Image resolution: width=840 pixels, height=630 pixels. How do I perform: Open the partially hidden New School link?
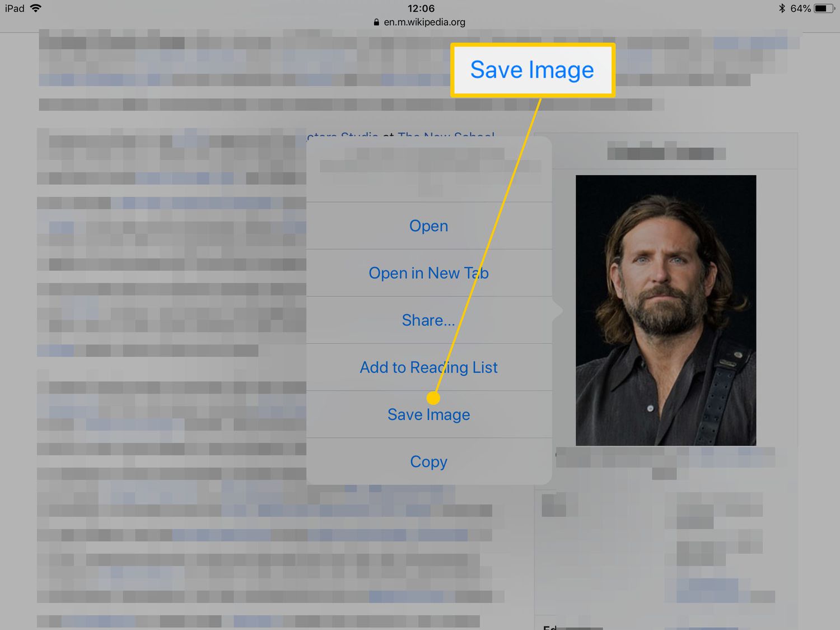click(x=446, y=136)
